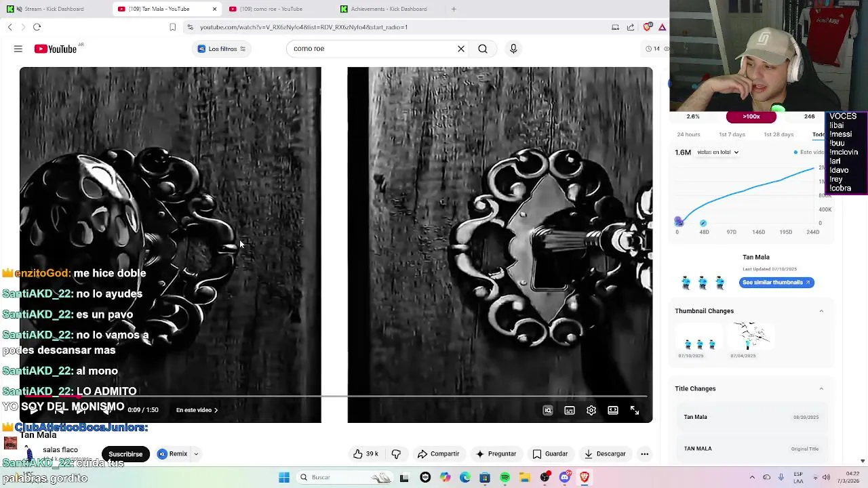
Task: Click the Descargar button
Action: pyautogui.click(x=605, y=454)
